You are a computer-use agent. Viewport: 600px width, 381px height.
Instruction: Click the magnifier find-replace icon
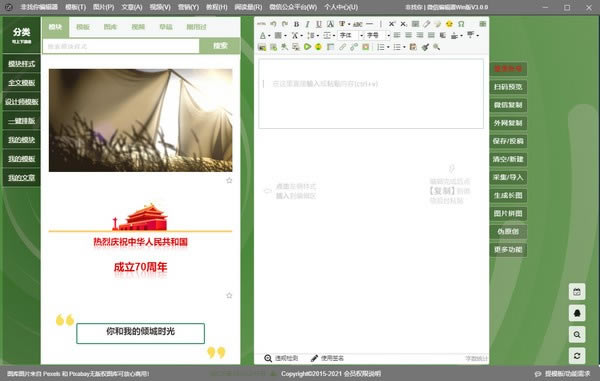[436, 47]
